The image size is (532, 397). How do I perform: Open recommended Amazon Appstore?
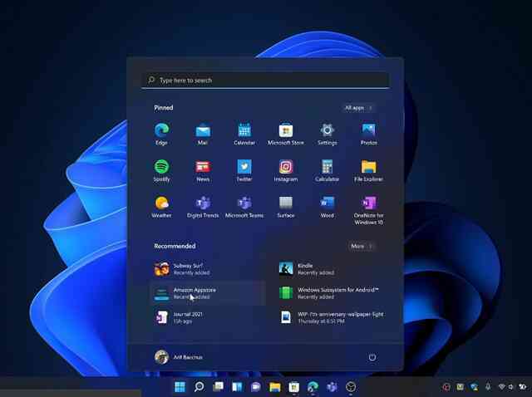(208, 293)
